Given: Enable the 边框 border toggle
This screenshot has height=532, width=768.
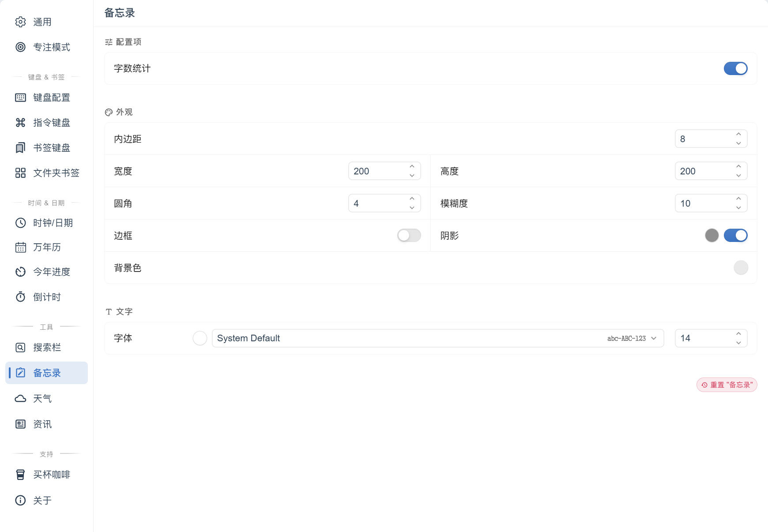Looking at the screenshot, I should tap(409, 235).
